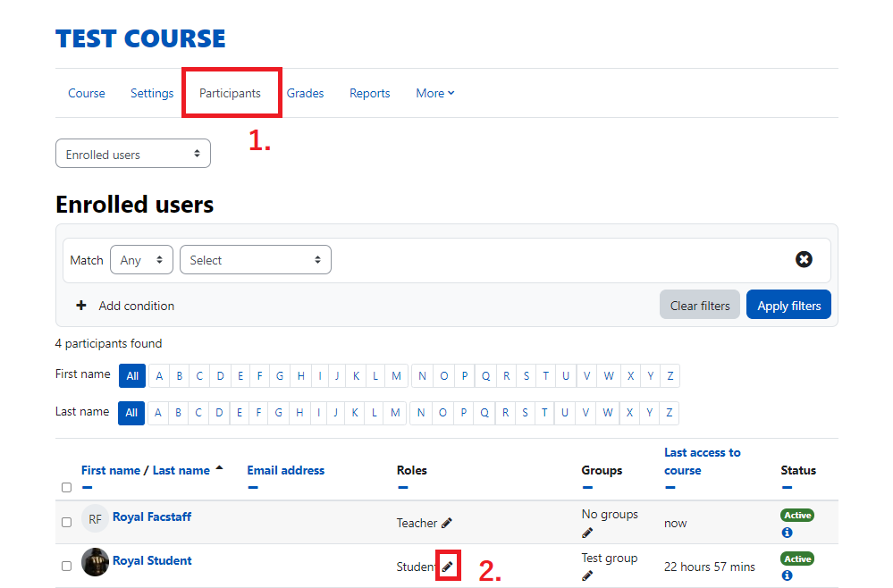This screenshot has width=893, height=588.
Task: Filter Last name by letter F
Action: pos(258,413)
